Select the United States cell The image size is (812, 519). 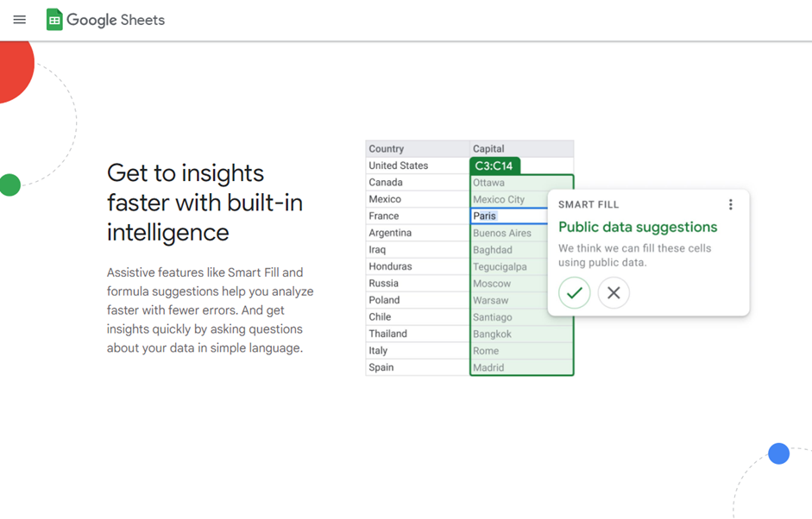(x=418, y=166)
